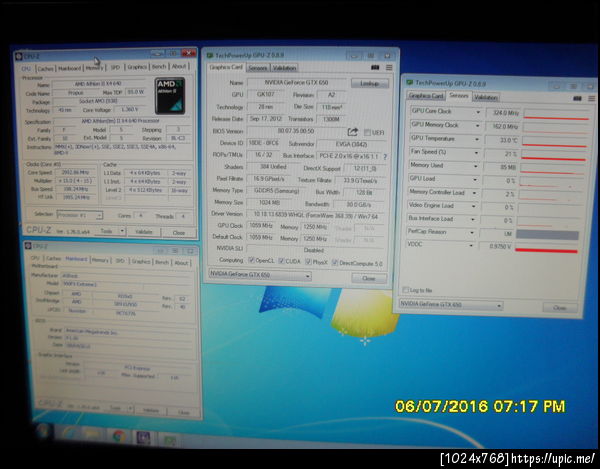Open Validation tab in GPU-Z Graphics Card window
The width and height of the screenshot is (600, 469).
pos(284,68)
